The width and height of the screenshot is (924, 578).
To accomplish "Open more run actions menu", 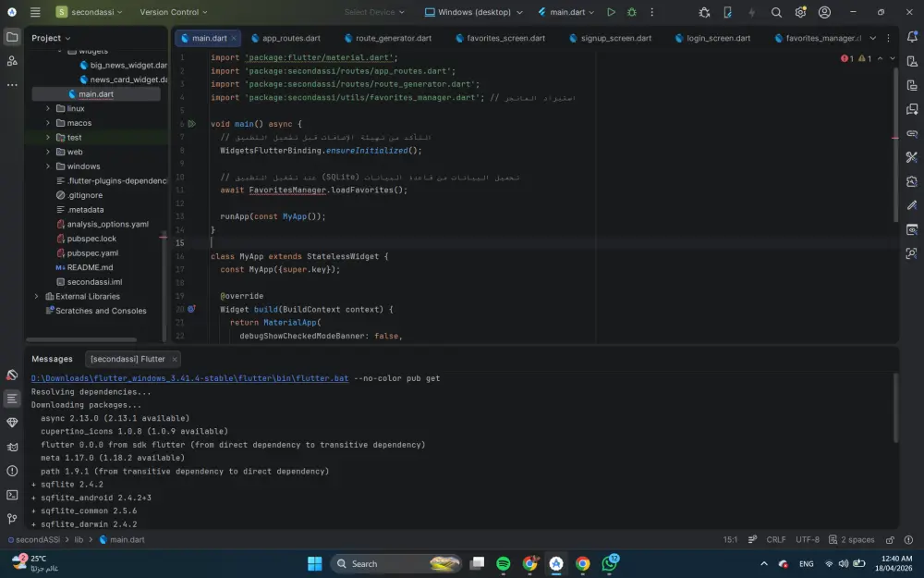I will [x=651, y=12].
